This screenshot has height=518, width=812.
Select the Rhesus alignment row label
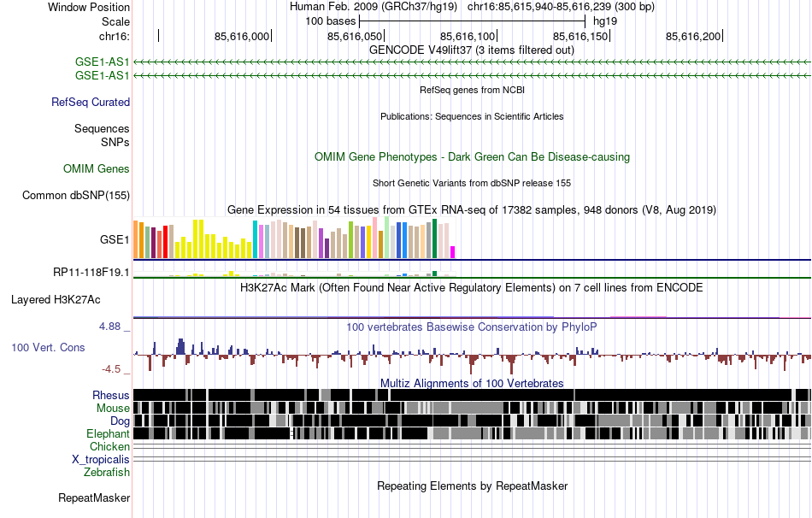(x=111, y=395)
